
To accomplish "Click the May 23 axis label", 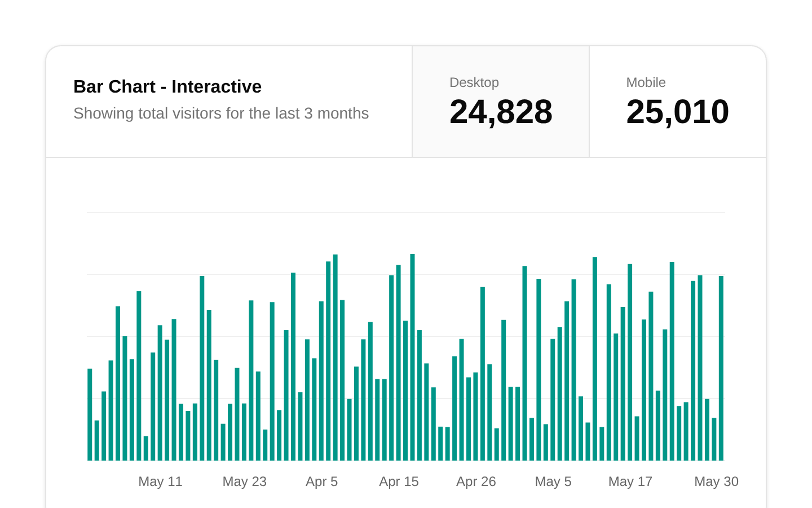I will tap(244, 481).
